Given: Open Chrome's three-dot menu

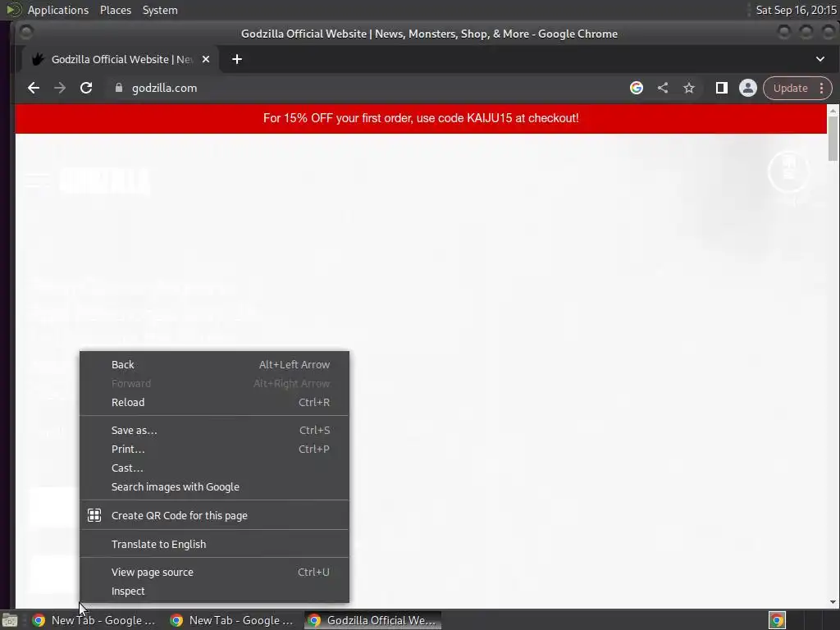Looking at the screenshot, I should [821, 88].
